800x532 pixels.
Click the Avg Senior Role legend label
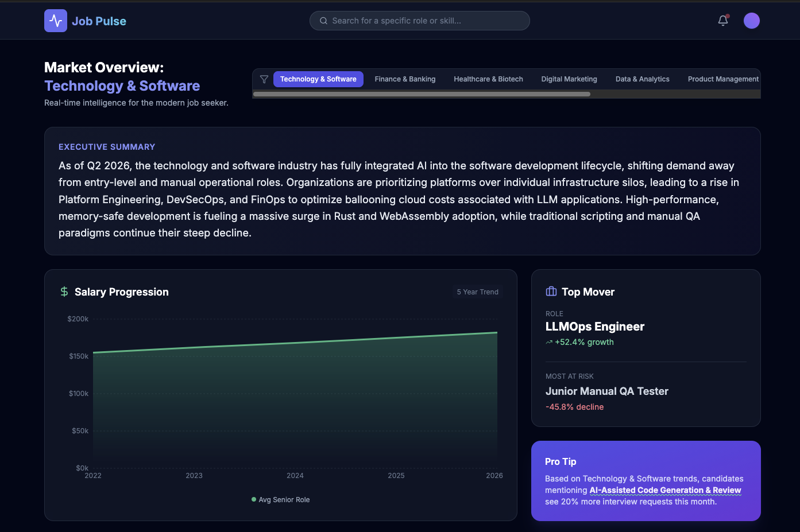[x=284, y=500]
